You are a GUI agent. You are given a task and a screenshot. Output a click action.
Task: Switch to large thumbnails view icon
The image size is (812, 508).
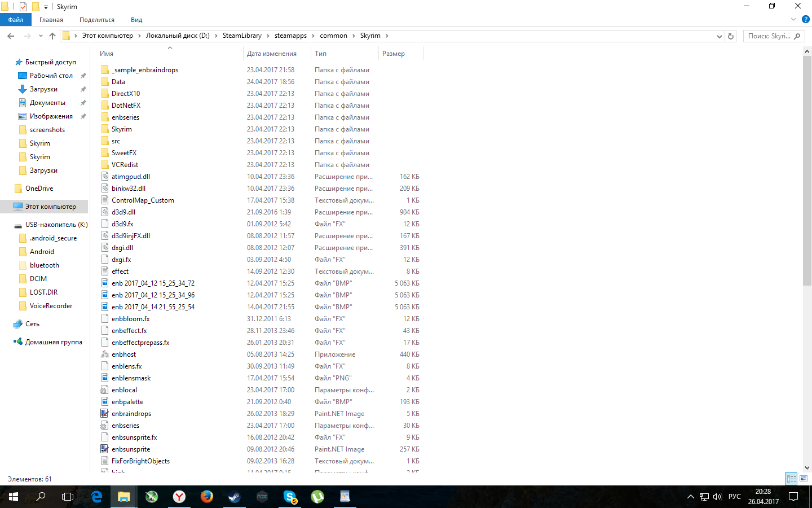(x=804, y=479)
